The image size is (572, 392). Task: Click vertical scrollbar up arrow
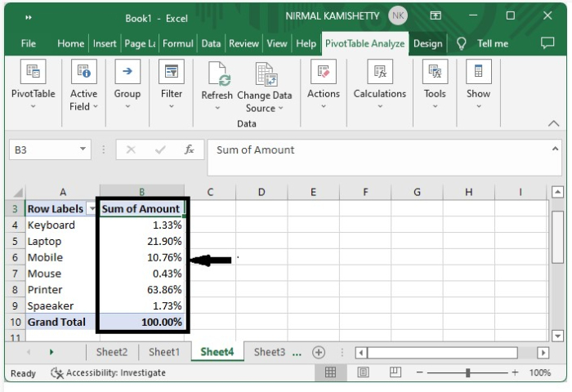557,192
